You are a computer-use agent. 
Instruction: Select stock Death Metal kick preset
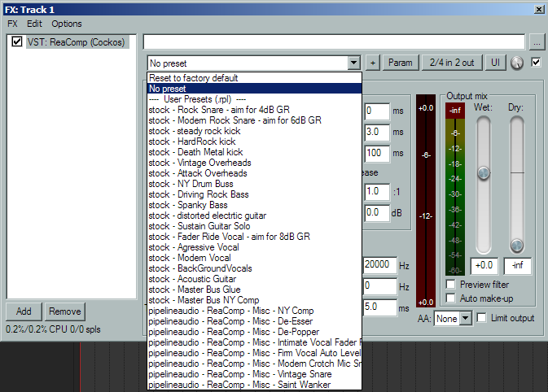click(x=254, y=152)
